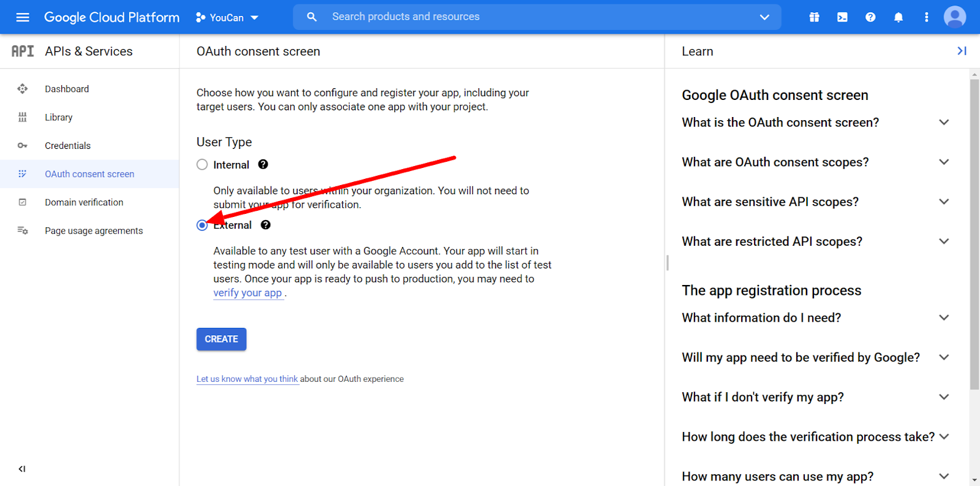
Task: Open the hamburger navigation menu
Action: (x=23, y=17)
